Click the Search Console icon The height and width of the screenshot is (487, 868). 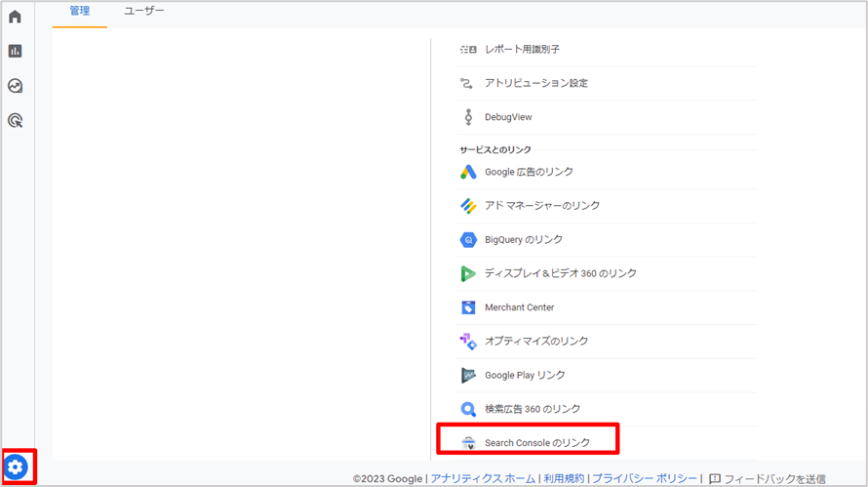pos(468,443)
